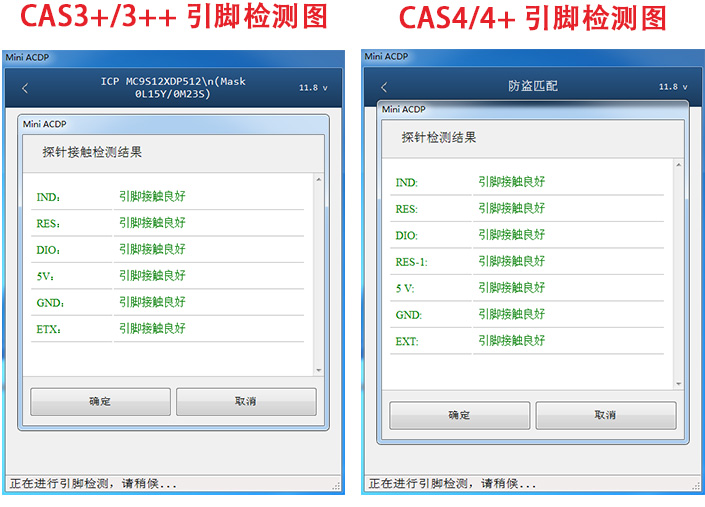Click the 5V row under 探针接触检测结果
The image size is (705, 507).
[x=167, y=276]
